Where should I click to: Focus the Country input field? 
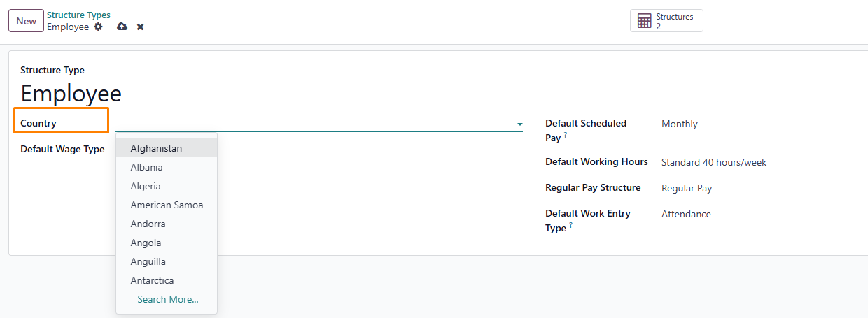[315, 124]
